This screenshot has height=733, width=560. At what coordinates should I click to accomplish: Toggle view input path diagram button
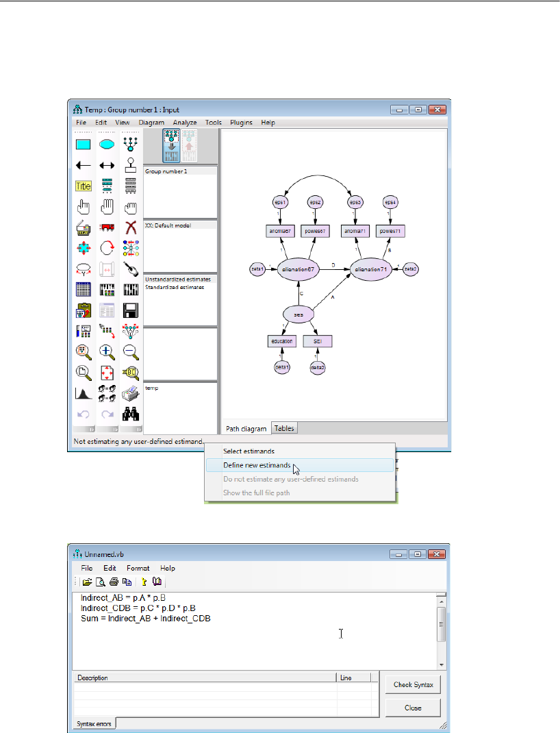(x=171, y=146)
